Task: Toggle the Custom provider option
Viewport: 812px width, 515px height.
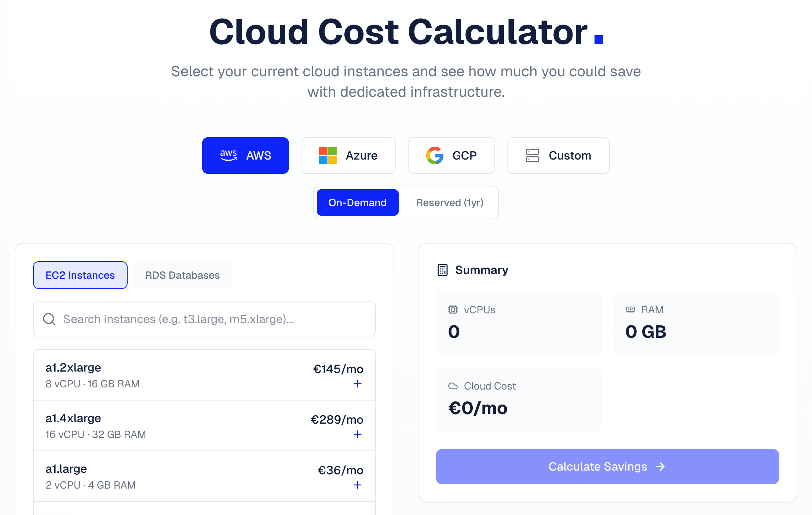Action: click(558, 155)
